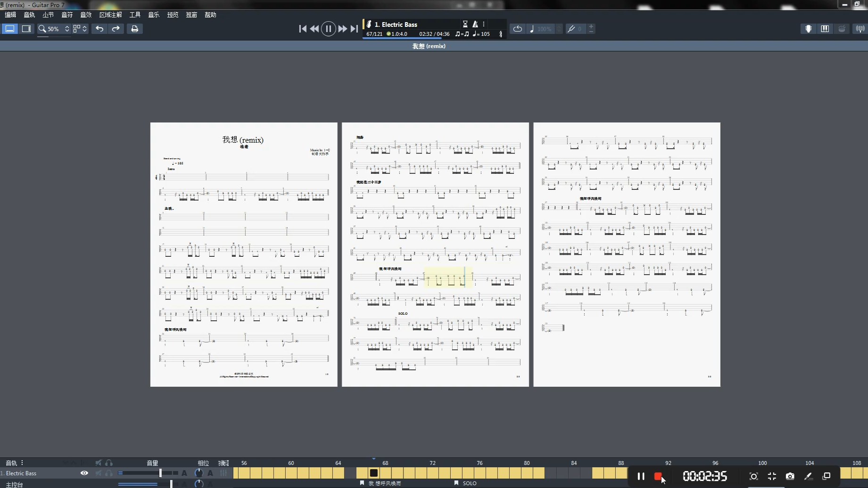
Task: Toggle visibility eye of Electric Bass
Action: (84, 473)
